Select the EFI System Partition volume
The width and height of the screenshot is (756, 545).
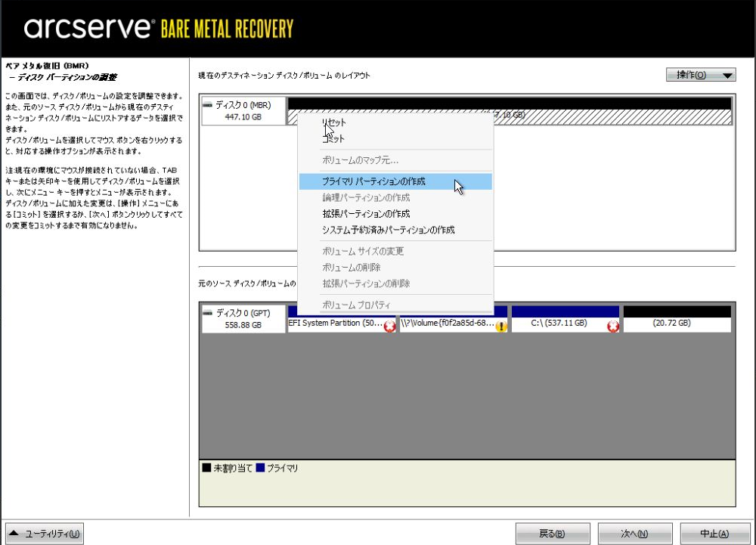pyautogui.click(x=342, y=319)
